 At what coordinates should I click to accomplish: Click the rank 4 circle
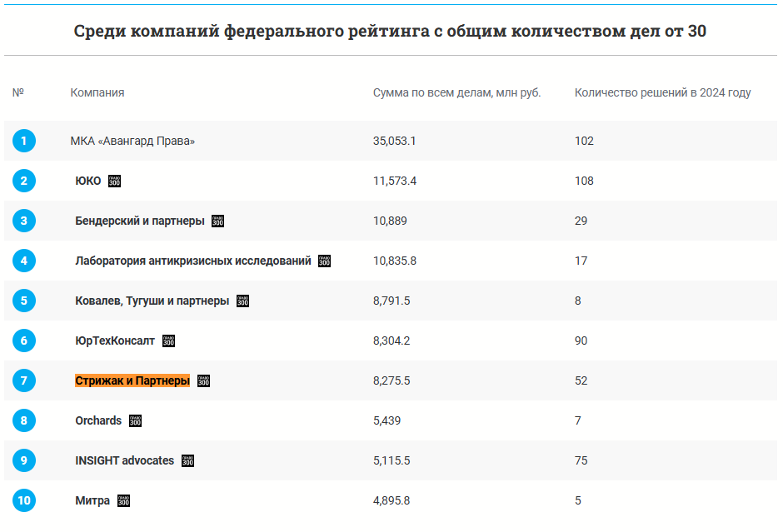pyautogui.click(x=24, y=261)
